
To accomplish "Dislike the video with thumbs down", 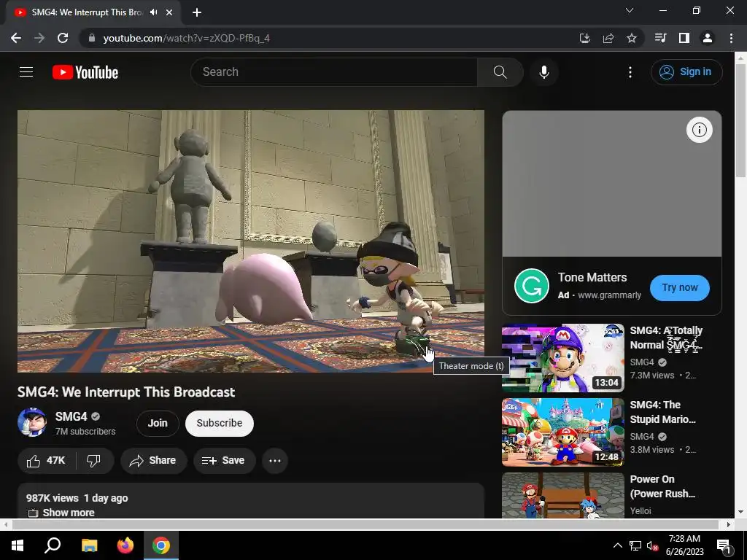I will pos(94,461).
